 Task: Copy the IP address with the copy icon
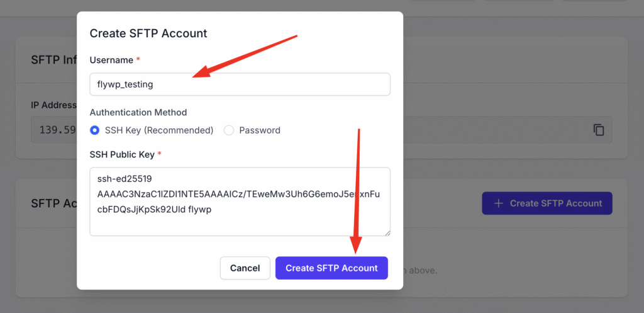599,130
